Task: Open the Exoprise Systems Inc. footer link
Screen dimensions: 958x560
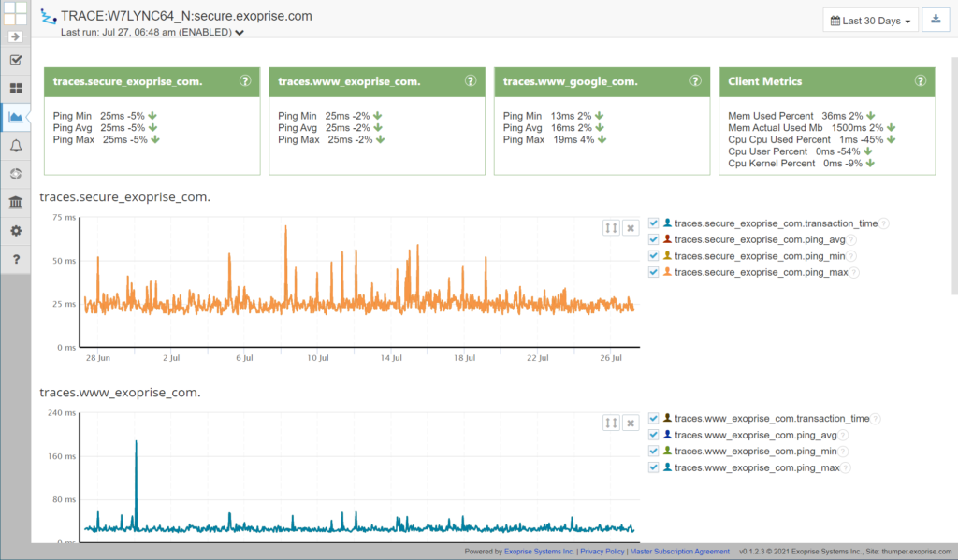Action: coord(539,552)
